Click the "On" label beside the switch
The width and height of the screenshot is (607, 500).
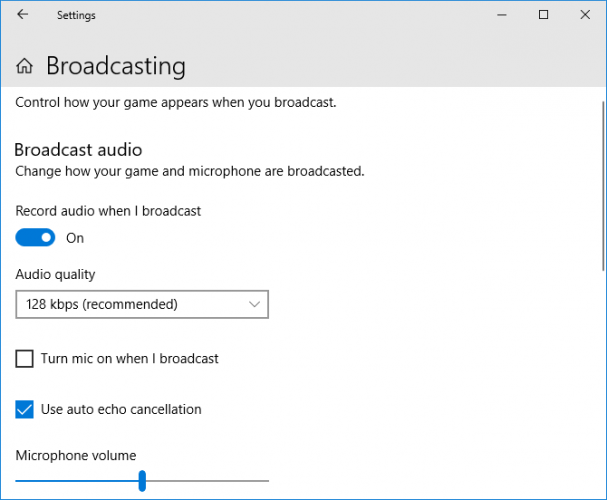pyautogui.click(x=75, y=238)
